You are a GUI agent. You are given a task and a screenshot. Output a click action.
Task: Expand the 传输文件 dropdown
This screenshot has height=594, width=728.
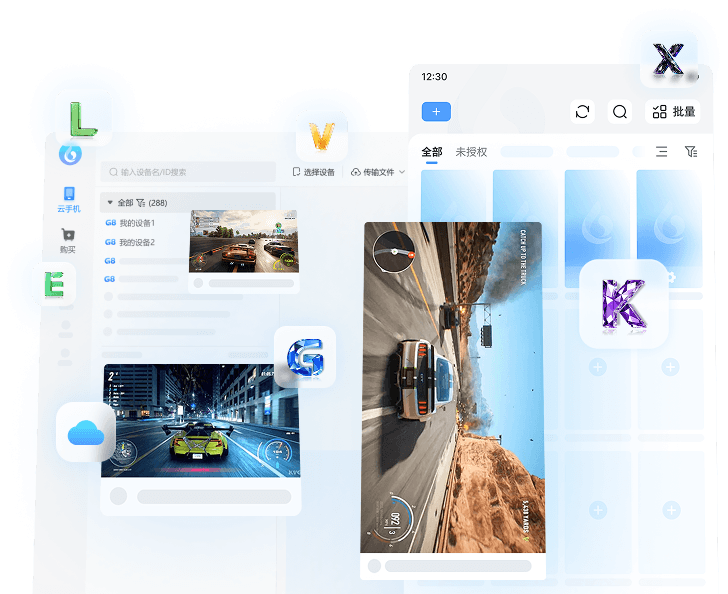coord(378,172)
